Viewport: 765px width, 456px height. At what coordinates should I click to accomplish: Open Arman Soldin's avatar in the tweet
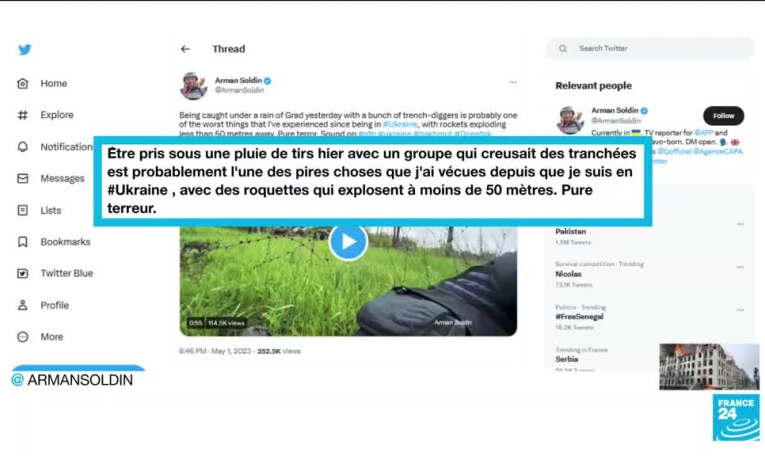pos(193,85)
